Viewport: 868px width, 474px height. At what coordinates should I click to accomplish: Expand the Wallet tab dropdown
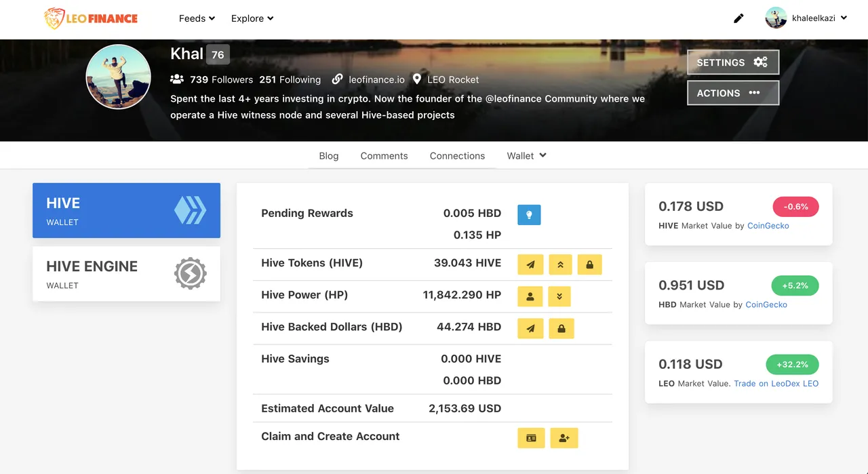tap(527, 155)
